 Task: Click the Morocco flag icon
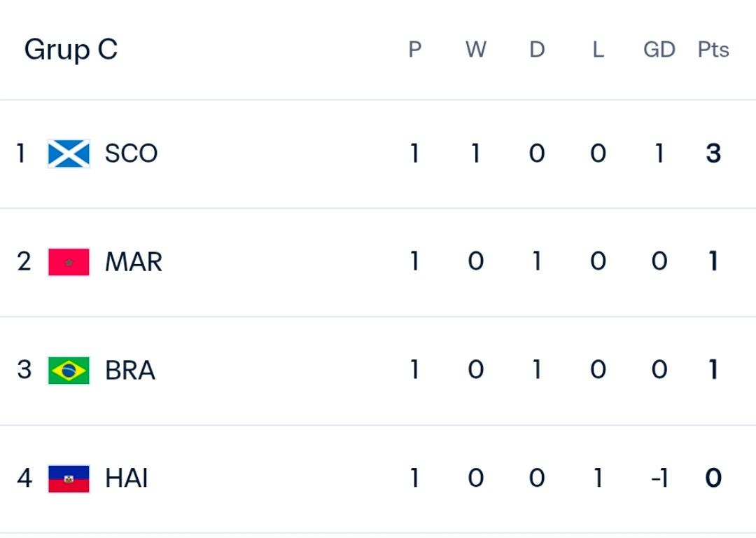(x=69, y=262)
